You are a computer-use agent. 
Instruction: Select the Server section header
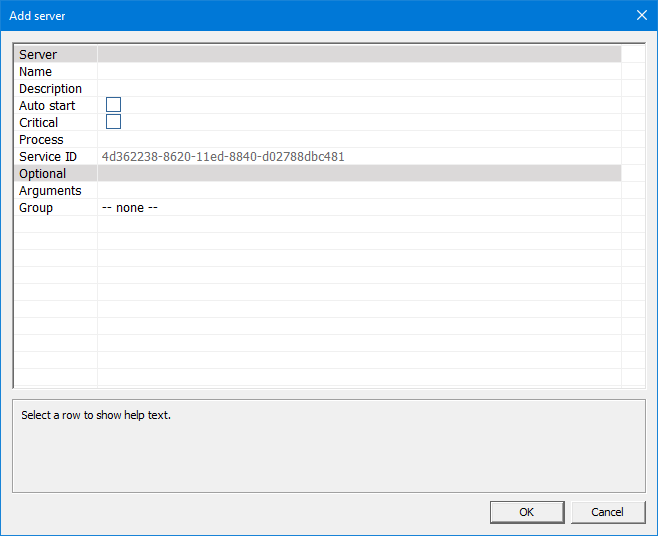click(x=38, y=55)
